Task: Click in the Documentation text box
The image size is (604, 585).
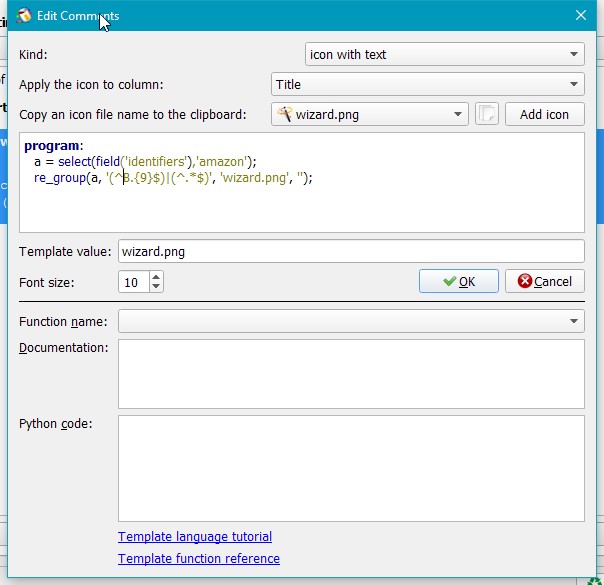Action: 351,374
